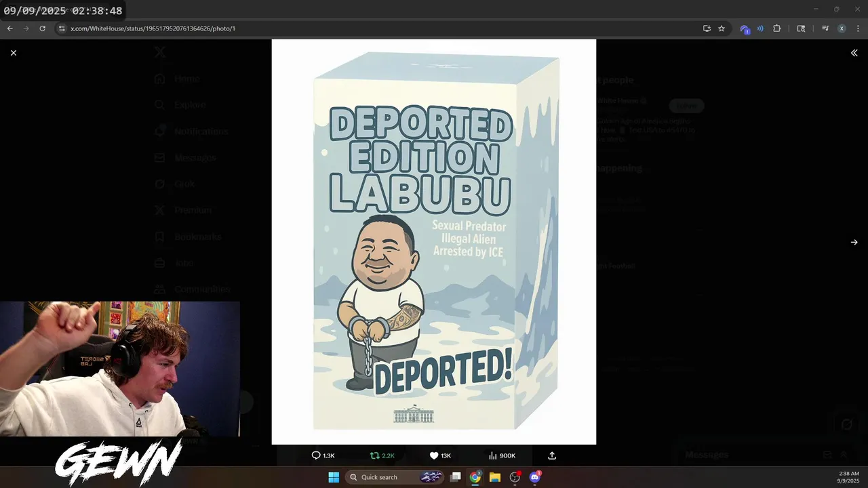Screen dimensions: 868x488
Task: Open the media controls music note icon
Action: coord(825,28)
